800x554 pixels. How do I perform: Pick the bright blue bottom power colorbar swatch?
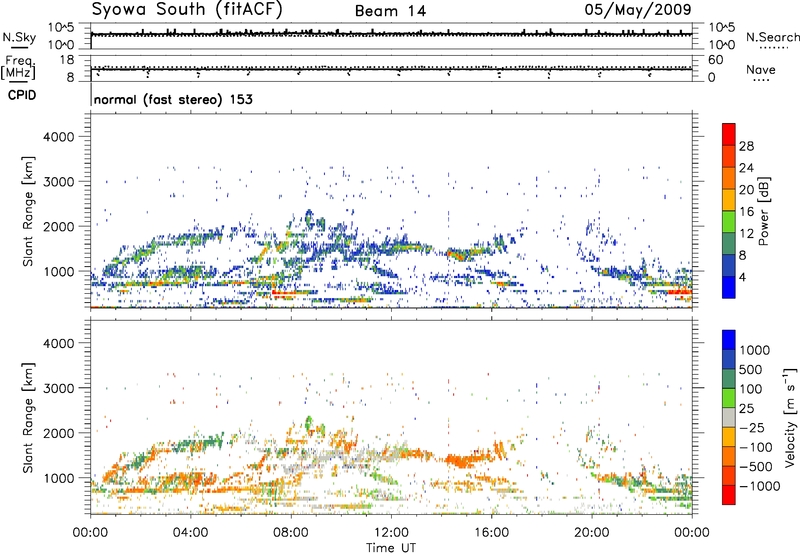click(729, 287)
